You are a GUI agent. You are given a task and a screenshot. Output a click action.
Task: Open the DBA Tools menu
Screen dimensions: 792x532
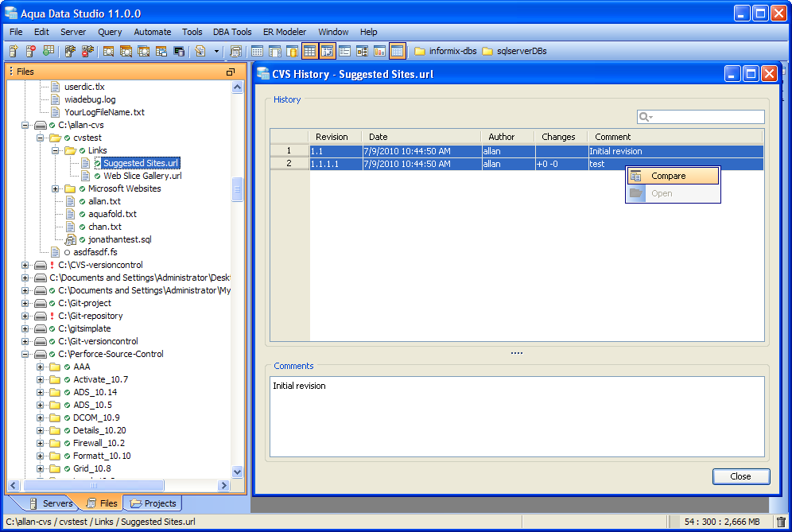pyautogui.click(x=232, y=32)
